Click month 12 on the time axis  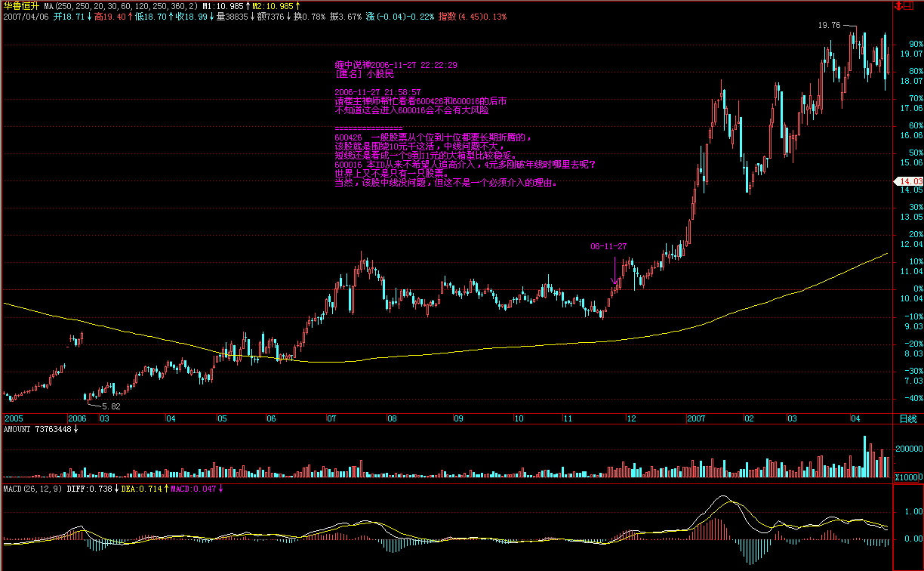631,418
